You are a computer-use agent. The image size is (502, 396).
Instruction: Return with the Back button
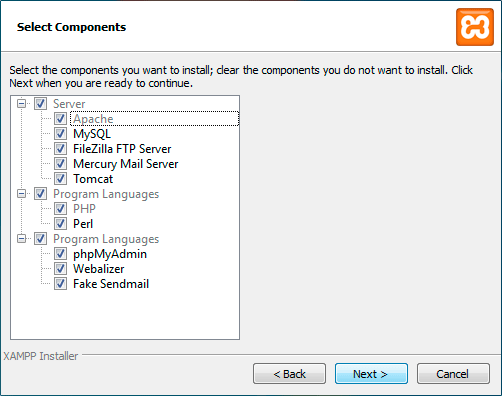pos(289,374)
